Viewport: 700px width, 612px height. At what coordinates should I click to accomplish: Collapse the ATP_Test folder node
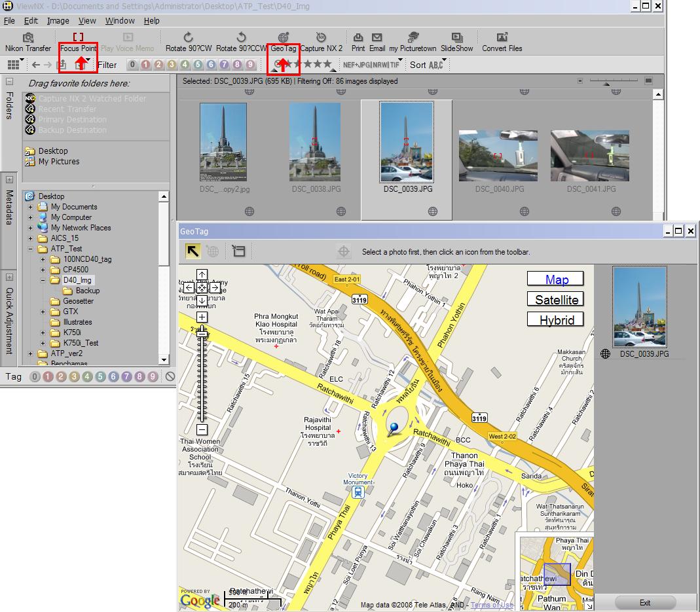tap(30, 249)
